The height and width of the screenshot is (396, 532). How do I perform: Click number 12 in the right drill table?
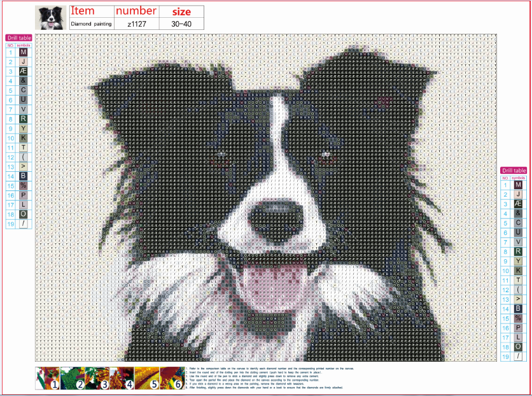505,290
